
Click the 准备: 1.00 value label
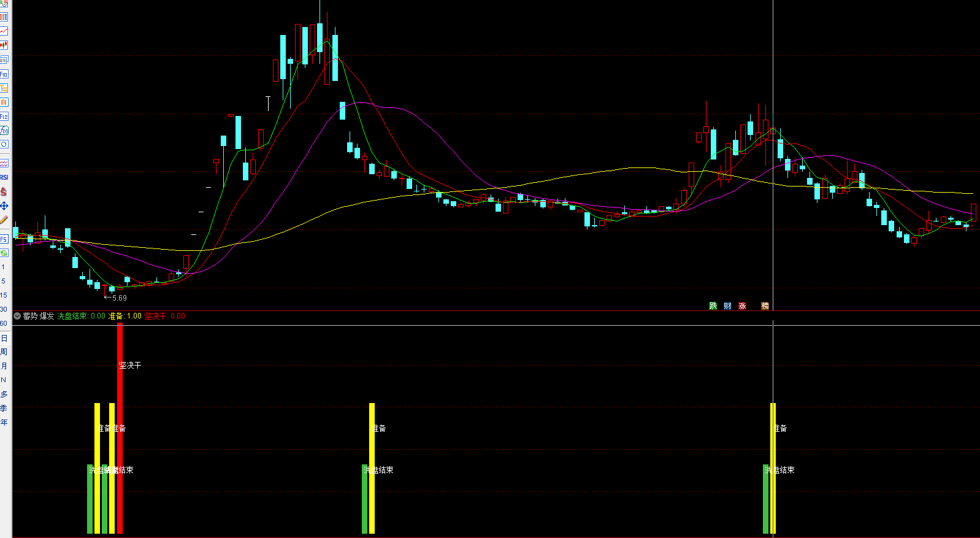point(125,316)
